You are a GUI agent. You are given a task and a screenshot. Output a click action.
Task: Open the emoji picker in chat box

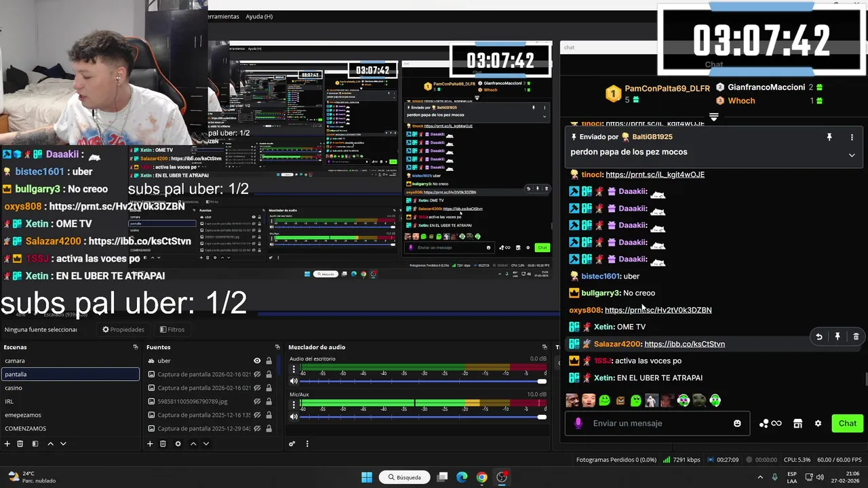pyautogui.click(x=737, y=423)
